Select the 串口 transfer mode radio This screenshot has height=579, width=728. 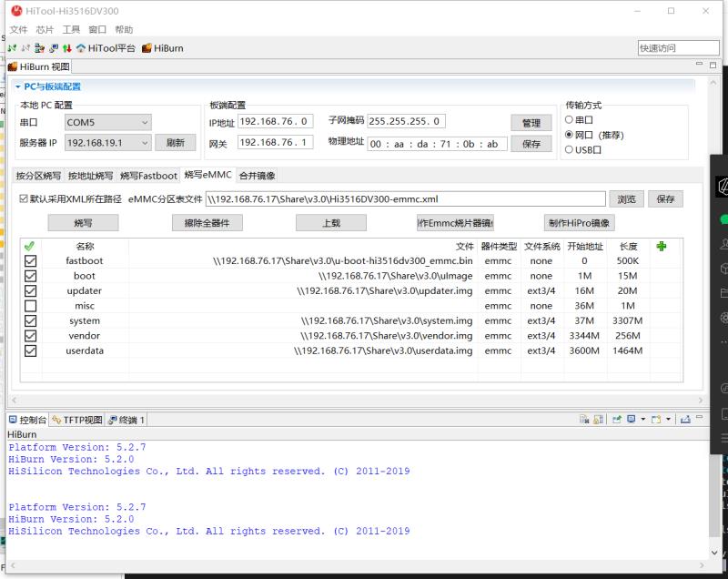569,120
